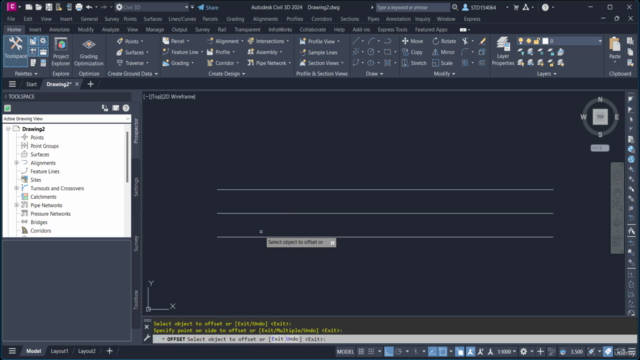640x360 pixels.
Task: Click the ViewCube TOP face
Action: click(600, 117)
